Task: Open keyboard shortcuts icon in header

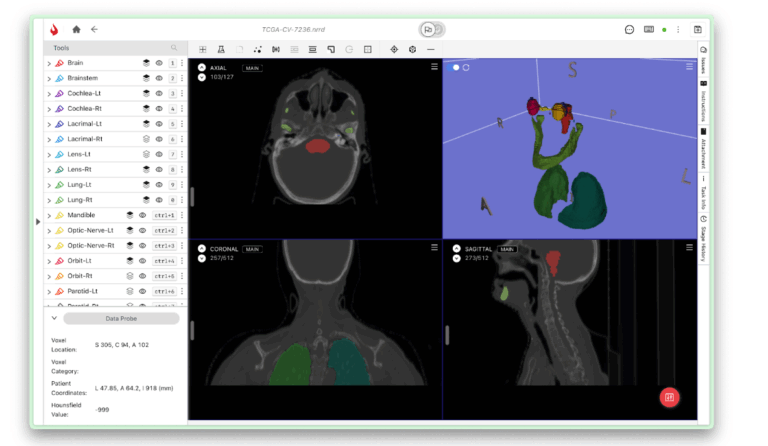Action: (649, 29)
